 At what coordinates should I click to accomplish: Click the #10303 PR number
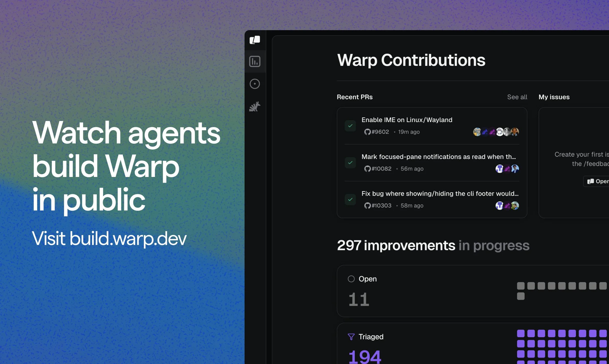(381, 206)
